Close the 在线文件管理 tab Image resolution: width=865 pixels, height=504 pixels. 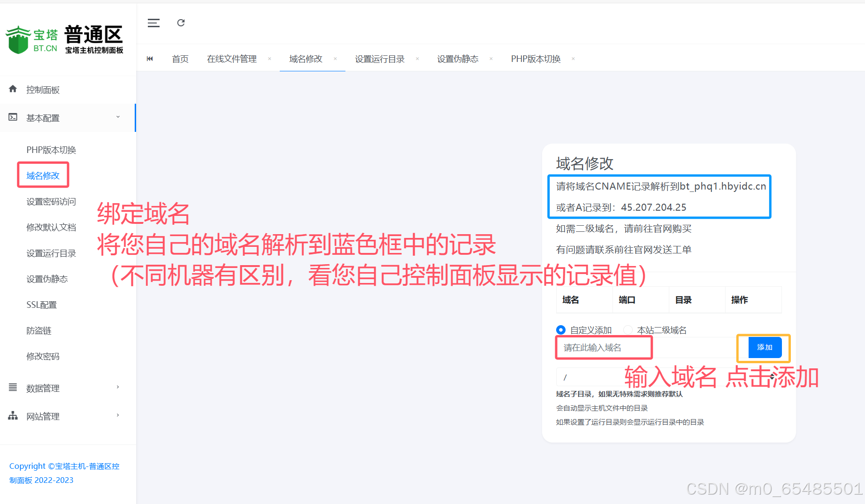[x=269, y=59]
